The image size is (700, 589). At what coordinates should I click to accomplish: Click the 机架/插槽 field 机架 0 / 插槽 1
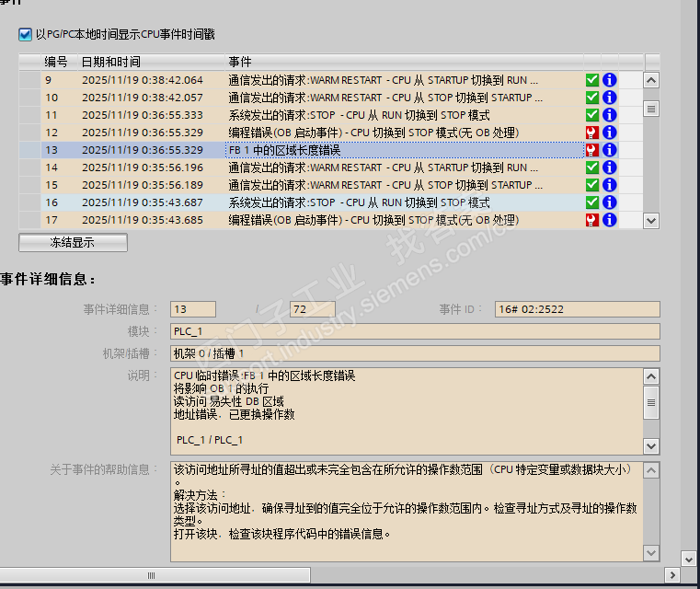[415, 353]
